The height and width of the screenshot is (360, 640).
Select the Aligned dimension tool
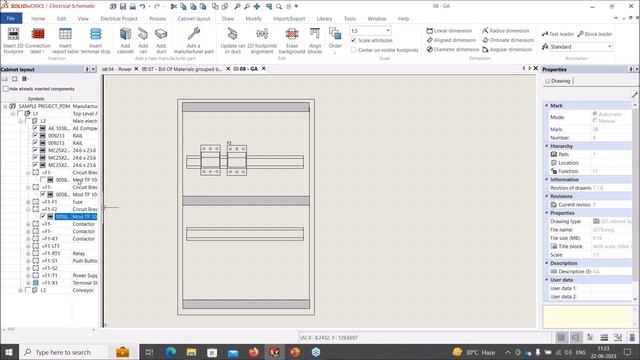pos(451,40)
